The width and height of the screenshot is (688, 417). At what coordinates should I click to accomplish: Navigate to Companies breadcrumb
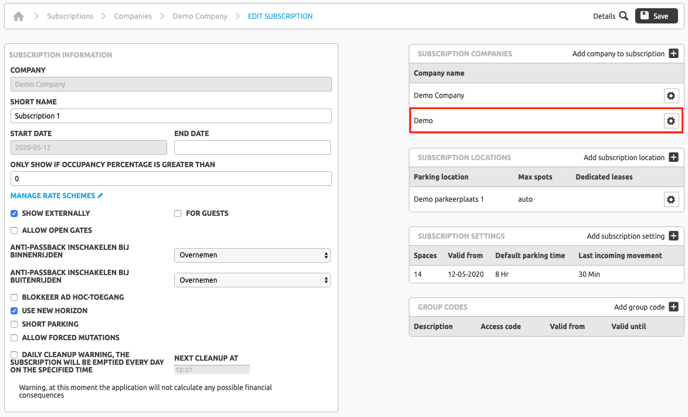click(x=133, y=16)
